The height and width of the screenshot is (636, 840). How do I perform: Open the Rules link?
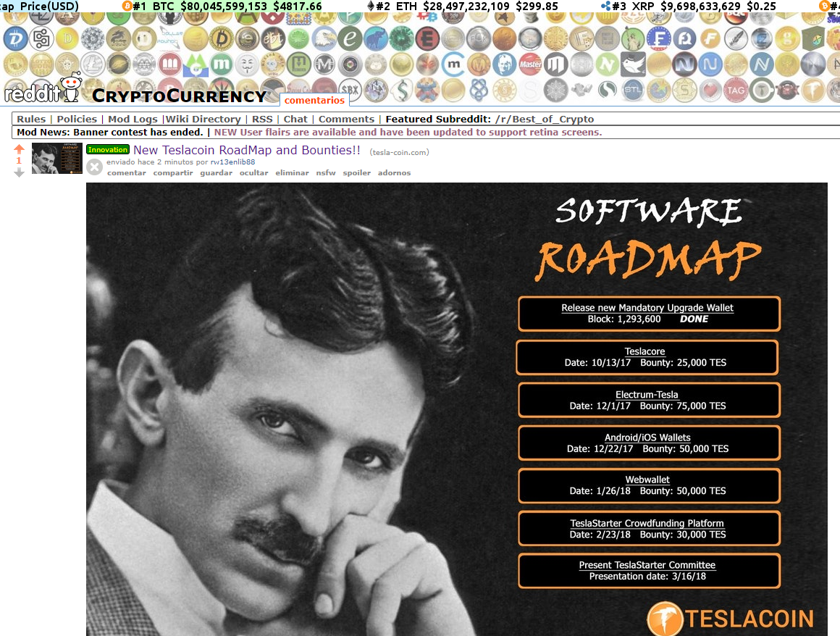[31, 119]
